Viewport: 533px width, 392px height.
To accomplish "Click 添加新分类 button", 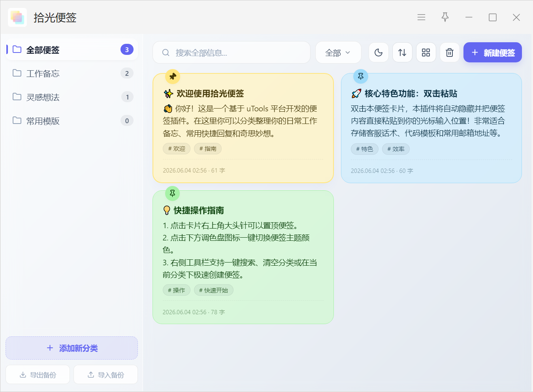I will (72, 348).
